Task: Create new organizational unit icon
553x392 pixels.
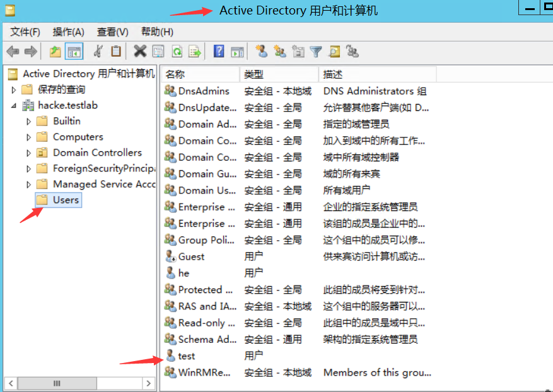Action: pyautogui.click(x=298, y=52)
